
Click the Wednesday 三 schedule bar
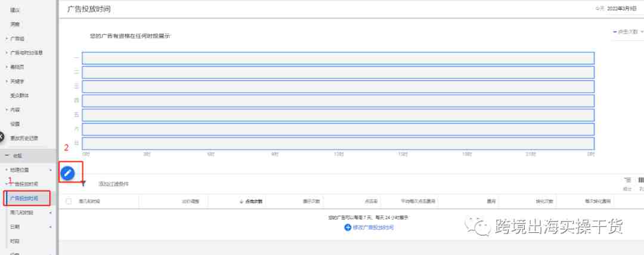(338, 87)
